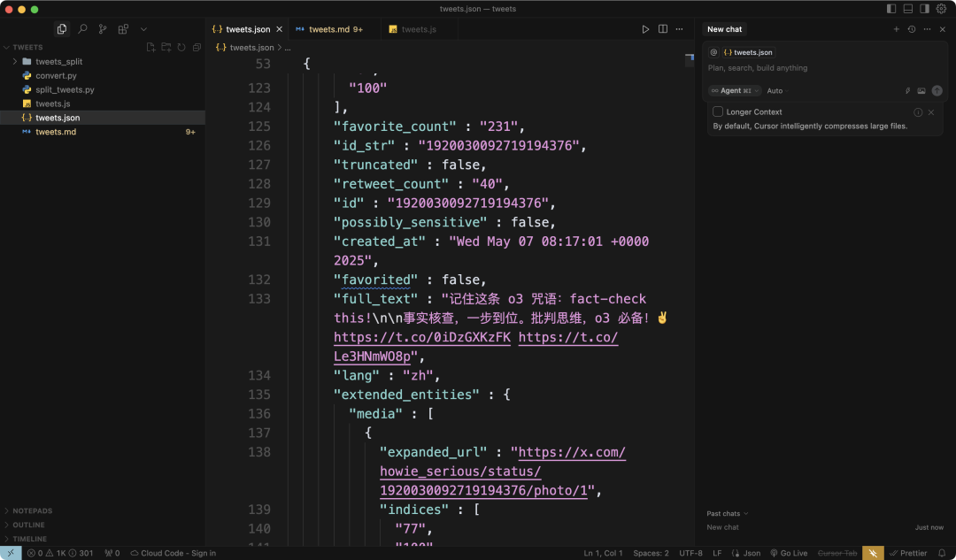Enable the Longer Context checkbox
956x560 pixels.
(718, 111)
